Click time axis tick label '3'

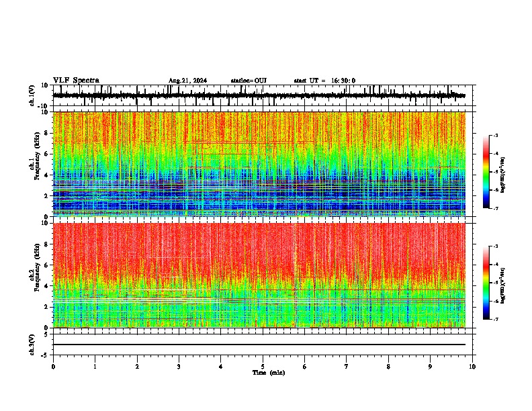(179, 367)
